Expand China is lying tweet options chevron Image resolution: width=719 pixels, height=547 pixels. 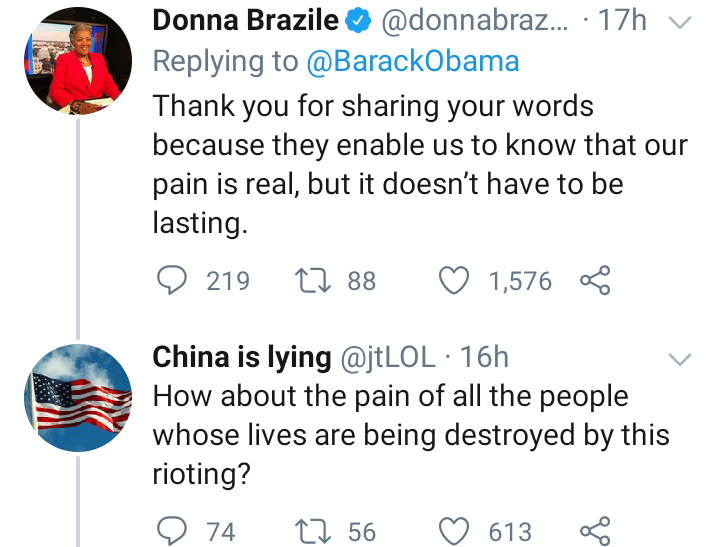click(x=679, y=359)
